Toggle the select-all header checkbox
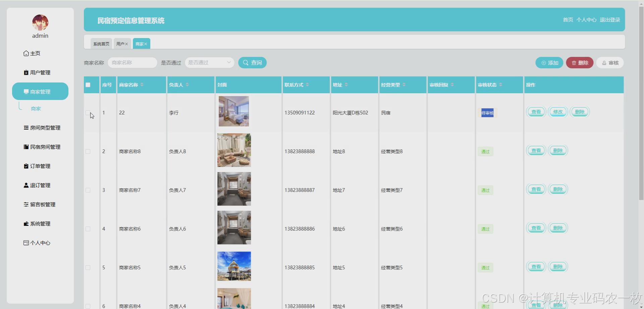The width and height of the screenshot is (644, 309). click(x=88, y=85)
